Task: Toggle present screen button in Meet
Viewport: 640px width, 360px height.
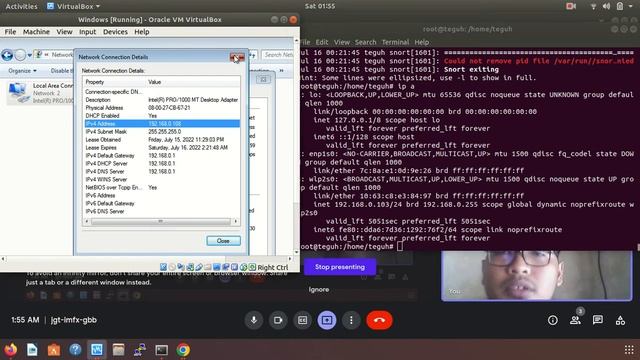Action: pos(327,320)
